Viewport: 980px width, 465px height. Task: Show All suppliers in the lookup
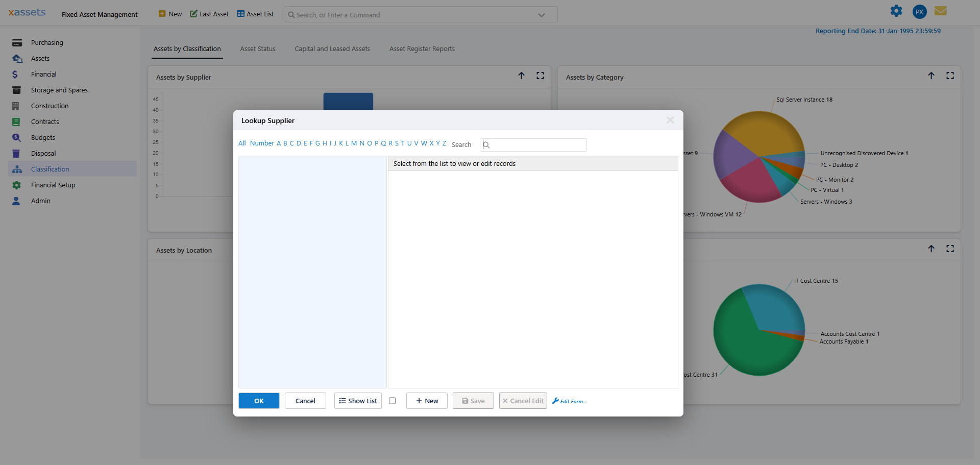point(242,143)
